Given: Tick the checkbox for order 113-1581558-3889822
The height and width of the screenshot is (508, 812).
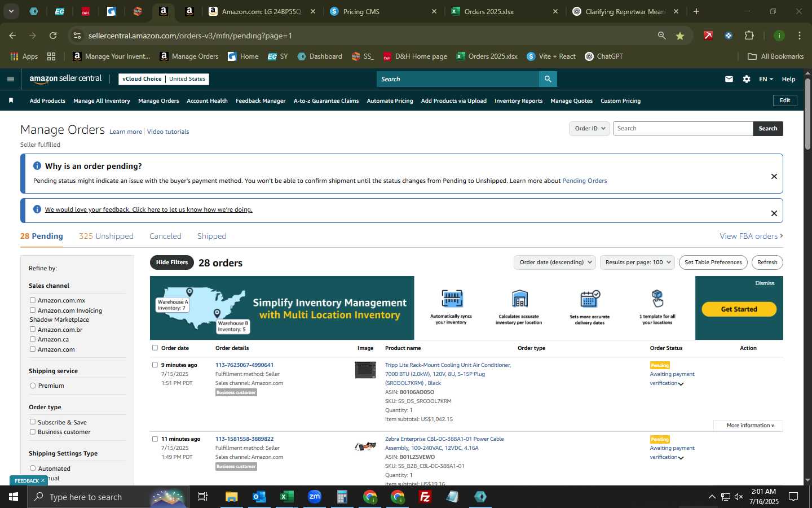Looking at the screenshot, I should tap(155, 439).
